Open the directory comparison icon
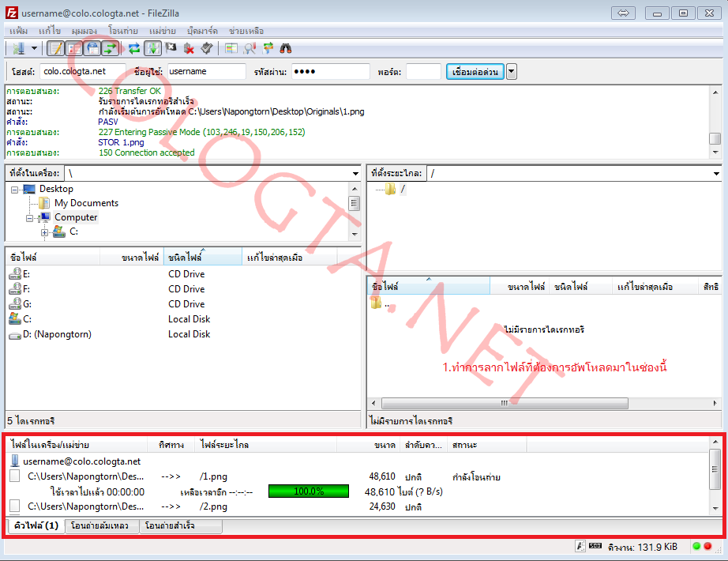The height and width of the screenshot is (561, 728). (x=250, y=48)
